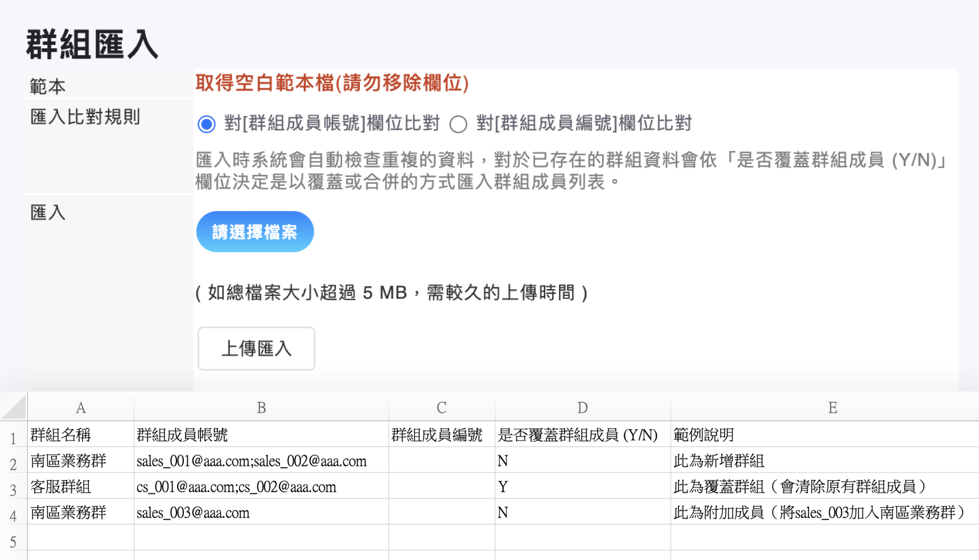Click the empty member number cell in row 2
The height and width of the screenshot is (560, 979).
pos(442,461)
